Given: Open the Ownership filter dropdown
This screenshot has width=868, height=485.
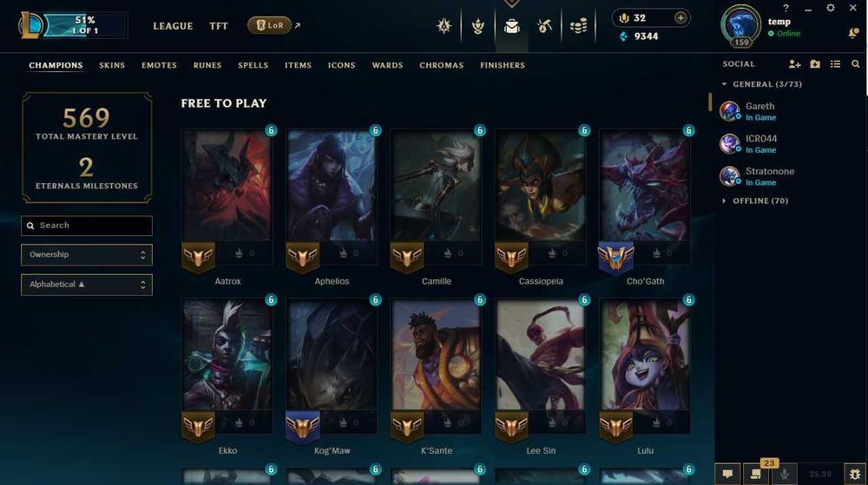Looking at the screenshot, I should click(86, 255).
